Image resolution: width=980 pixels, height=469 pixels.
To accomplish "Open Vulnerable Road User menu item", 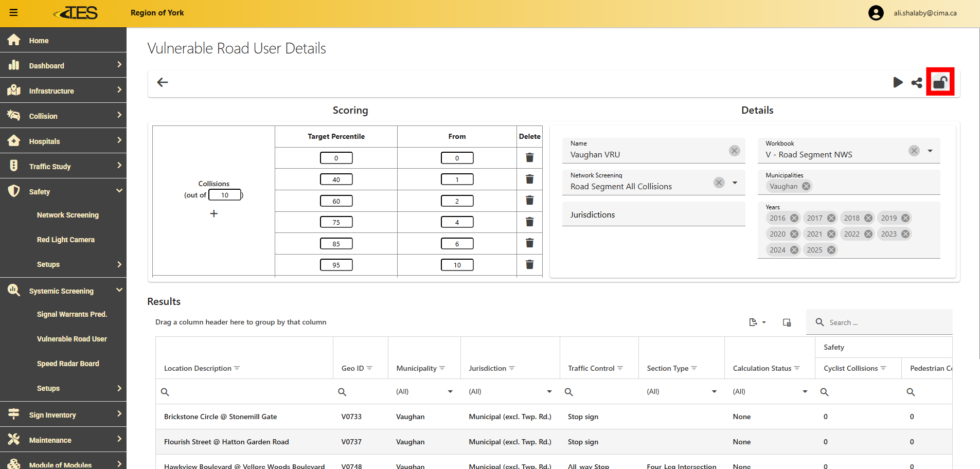I will click(72, 339).
